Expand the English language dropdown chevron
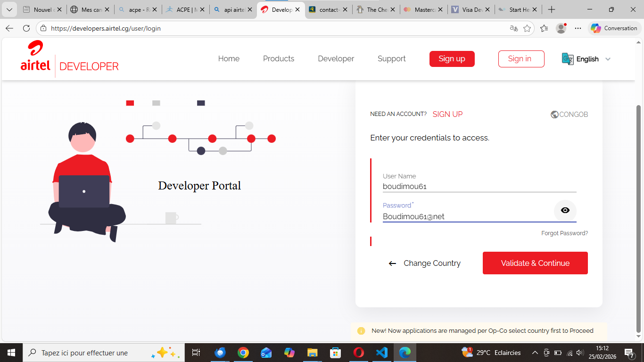 click(x=608, y=59)
